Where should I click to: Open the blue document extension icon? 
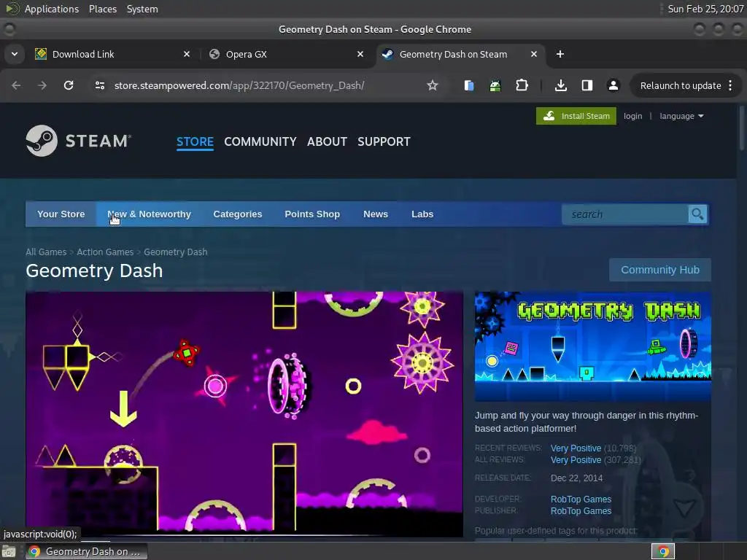coord(469,85)
